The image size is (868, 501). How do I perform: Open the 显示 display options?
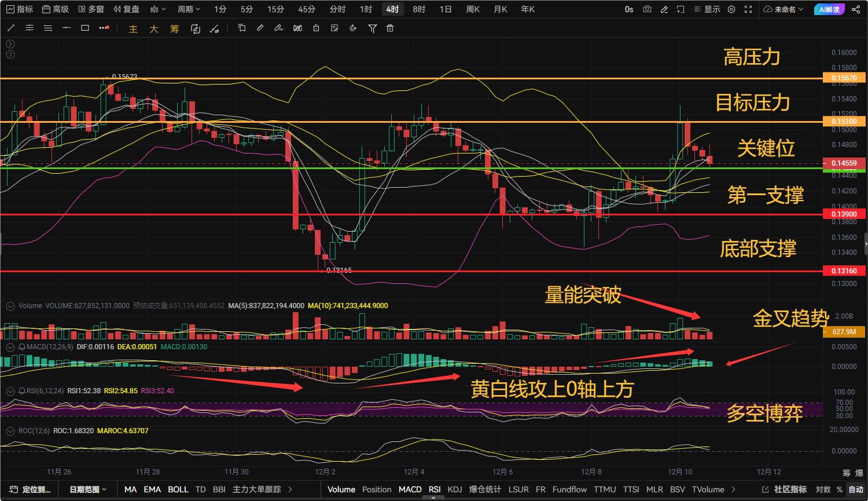707,9
